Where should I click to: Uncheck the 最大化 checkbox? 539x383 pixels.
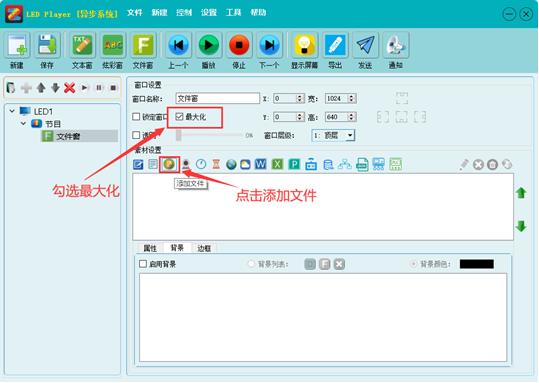point(179,117)
